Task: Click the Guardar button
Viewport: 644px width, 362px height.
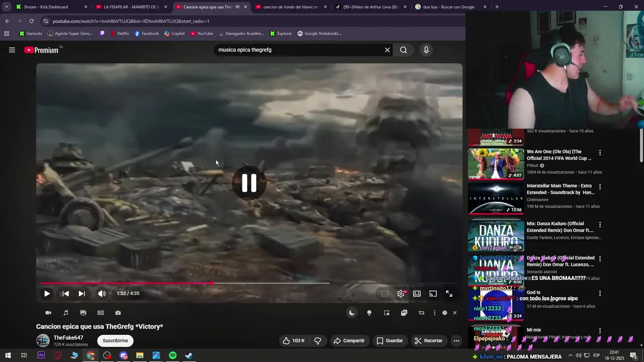Action: [390, 340]
